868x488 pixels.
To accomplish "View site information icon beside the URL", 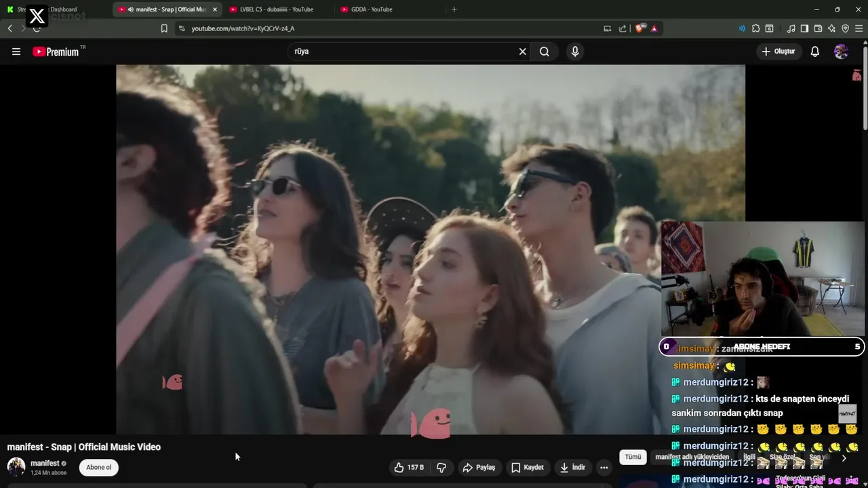I will [x=181, y=28].
